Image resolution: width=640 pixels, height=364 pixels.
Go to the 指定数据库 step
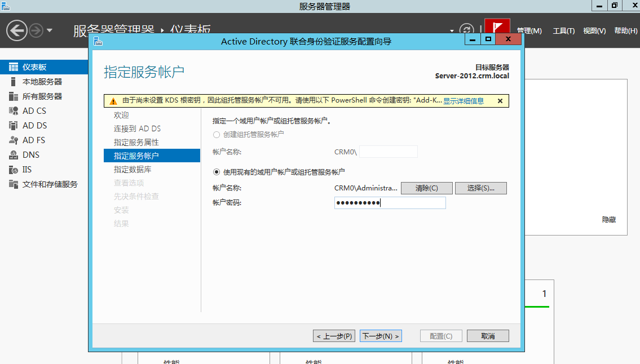133,169
